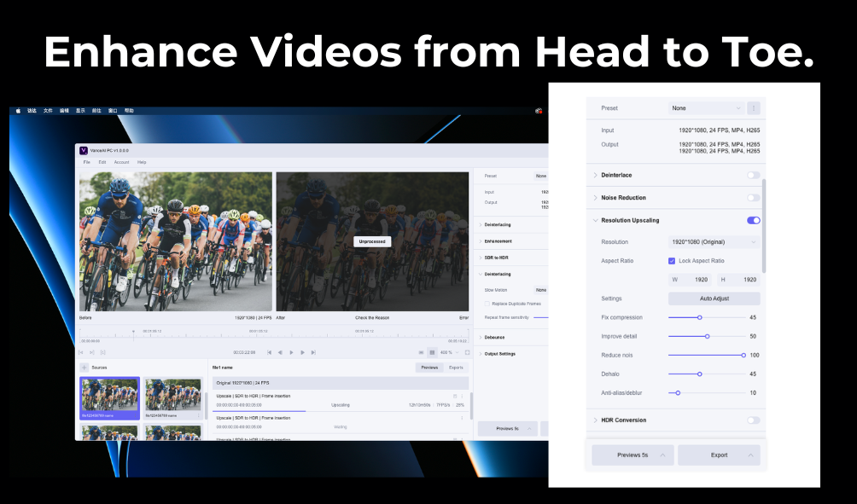857x504 pixels.
Task: Click the Check the Reason link
Action: (x=372, y=318)
